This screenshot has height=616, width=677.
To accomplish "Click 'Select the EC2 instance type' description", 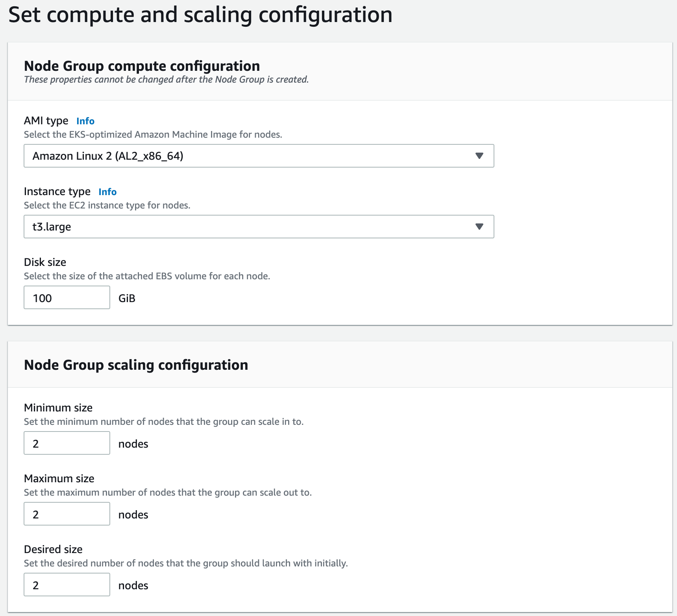I will point(107,205).
